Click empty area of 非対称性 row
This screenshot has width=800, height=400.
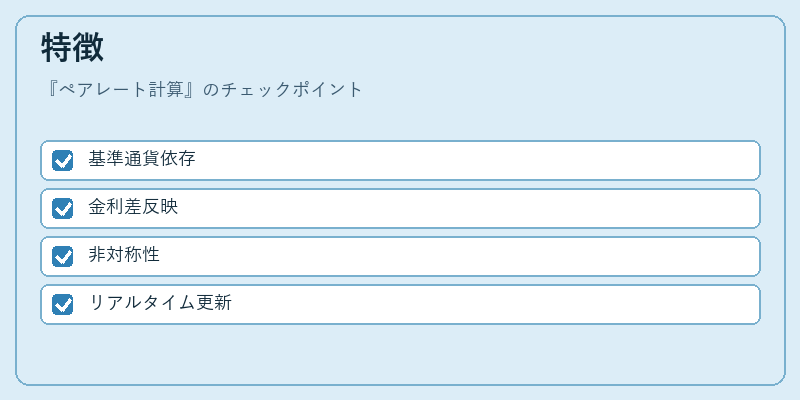(459, 256)
